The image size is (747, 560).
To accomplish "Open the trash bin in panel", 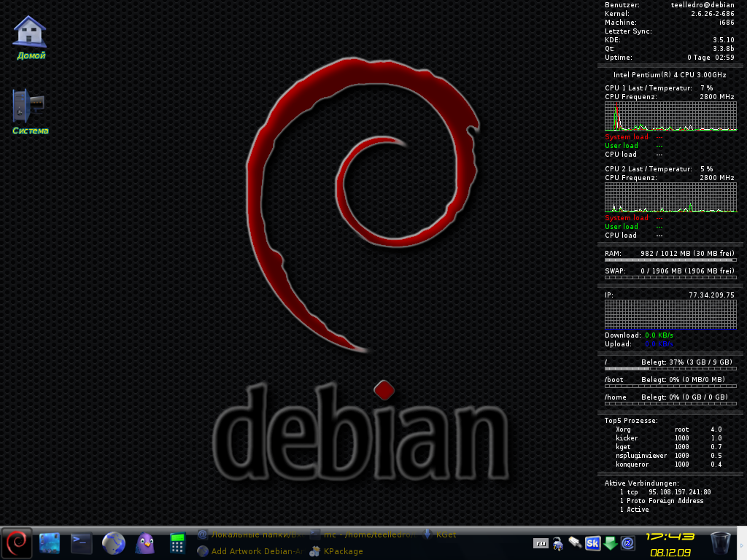I will click(x=720, y=543).
